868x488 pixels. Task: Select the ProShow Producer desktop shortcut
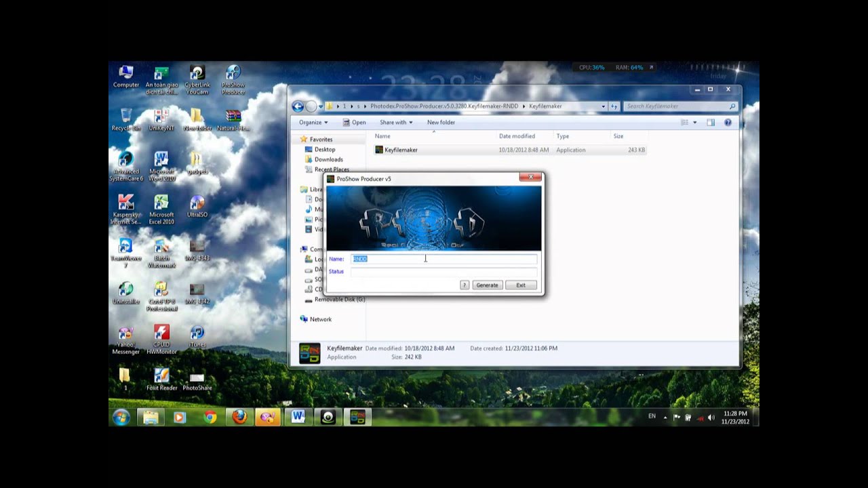coord(233,80)
